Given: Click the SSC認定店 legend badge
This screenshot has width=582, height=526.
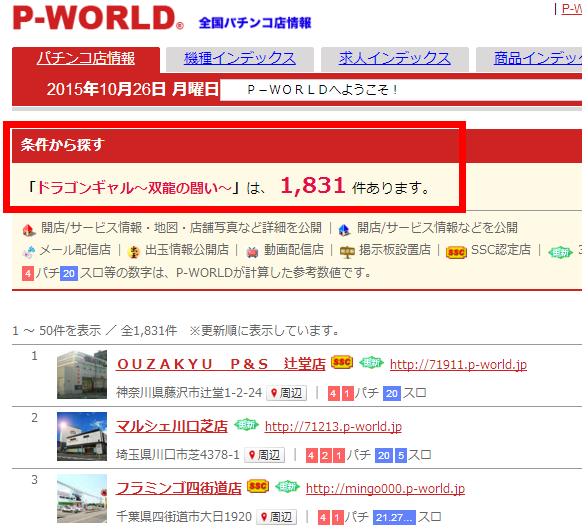Looking at the screenshot, I should 456,252.
